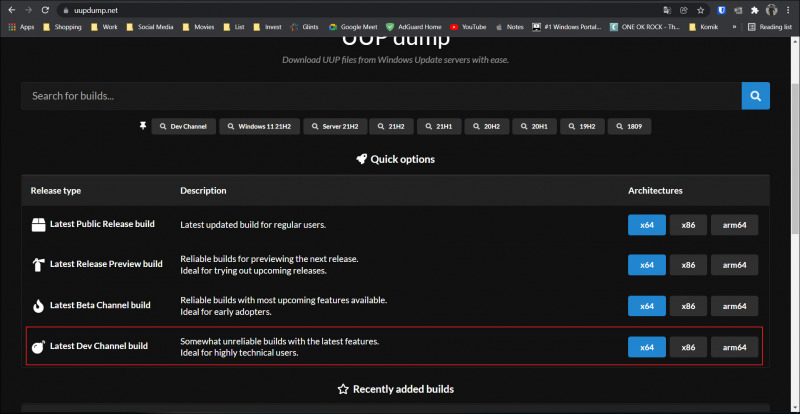Expand the Shopping bookmarks folder
Viewport: 800px width, 414px height.
pos(62,27)
